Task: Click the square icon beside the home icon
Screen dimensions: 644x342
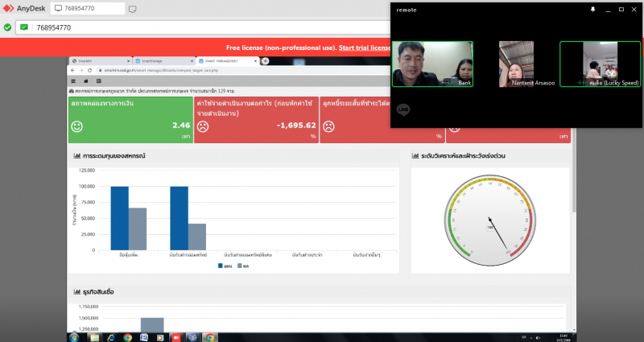Action: [98, 81]
